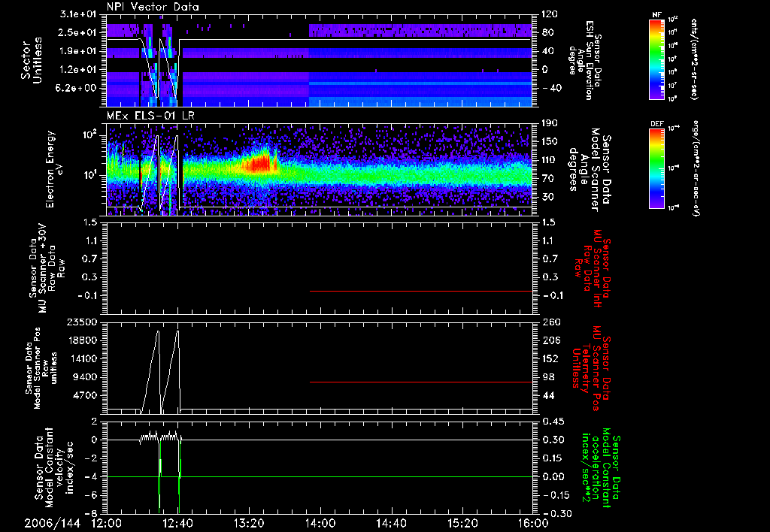Click the 'ESH Sun Elevation Angle' axis title
This screenshot has height=532, width=770.
tap(585, 60)
